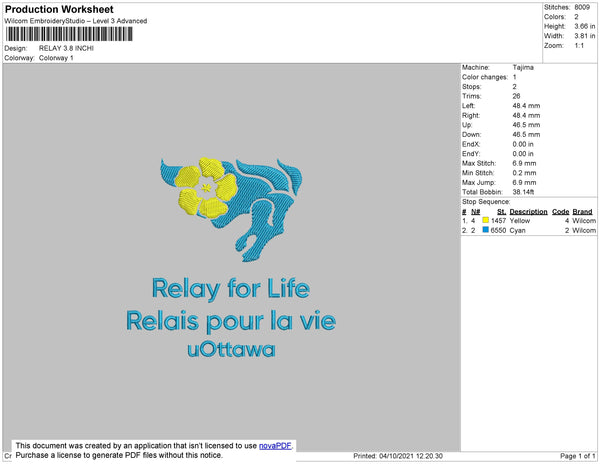Select the cyan thread color swatch
The height and width of the screenshot is (464, 600).
(x=486, y=230)
